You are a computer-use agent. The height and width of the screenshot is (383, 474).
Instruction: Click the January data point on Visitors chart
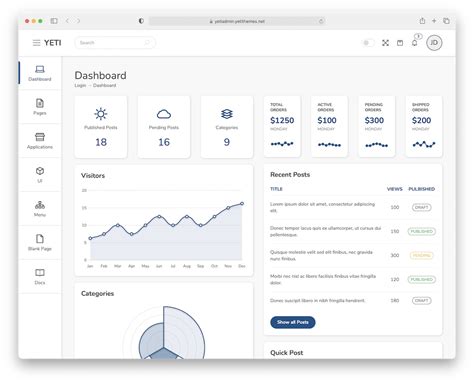pos(90,238)
